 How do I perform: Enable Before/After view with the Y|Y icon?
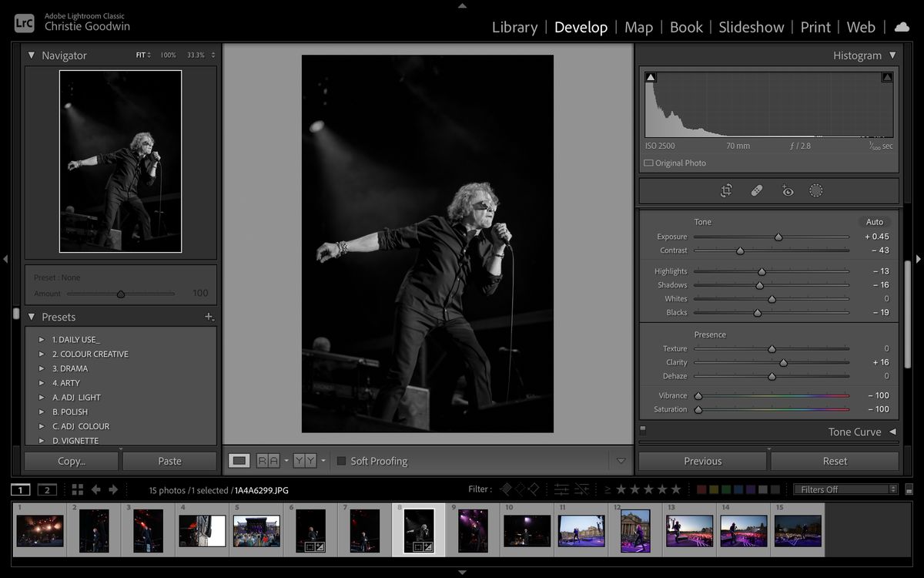coord(303,460)
